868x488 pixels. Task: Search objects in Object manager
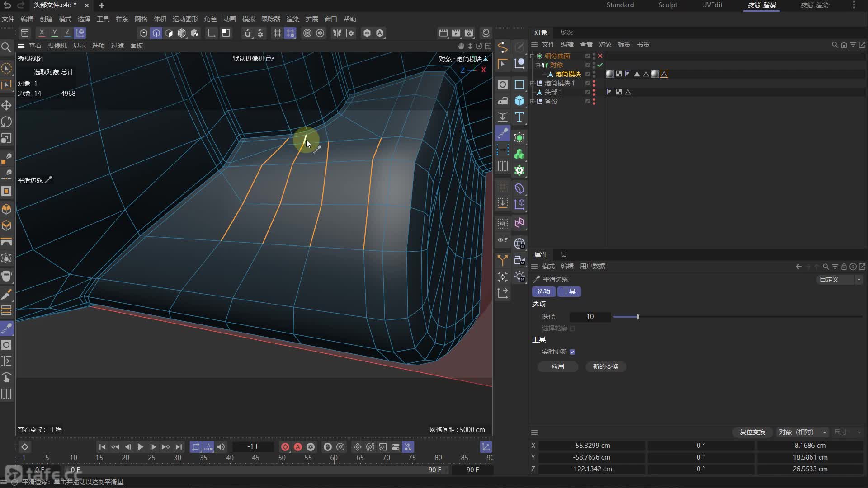coord(835,44)
